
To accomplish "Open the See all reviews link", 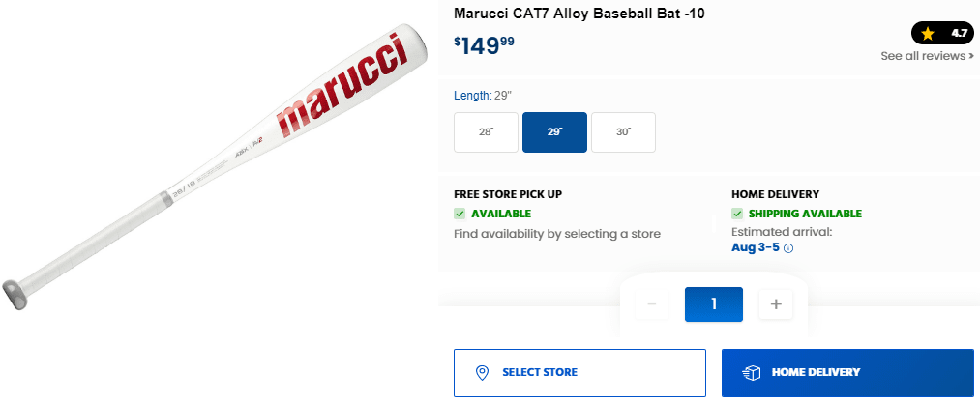I will click(x=923, y=56).
